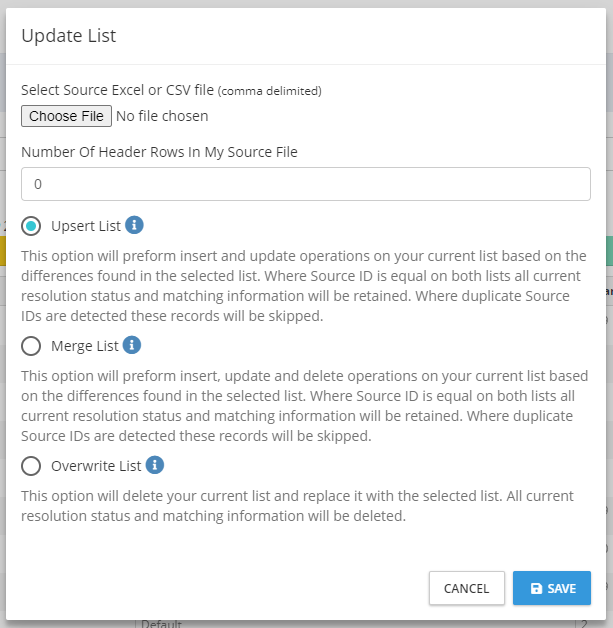Click the 'Update List' dialog title
This screenshot has height=628, width=613.
click(x=69, y=36)
